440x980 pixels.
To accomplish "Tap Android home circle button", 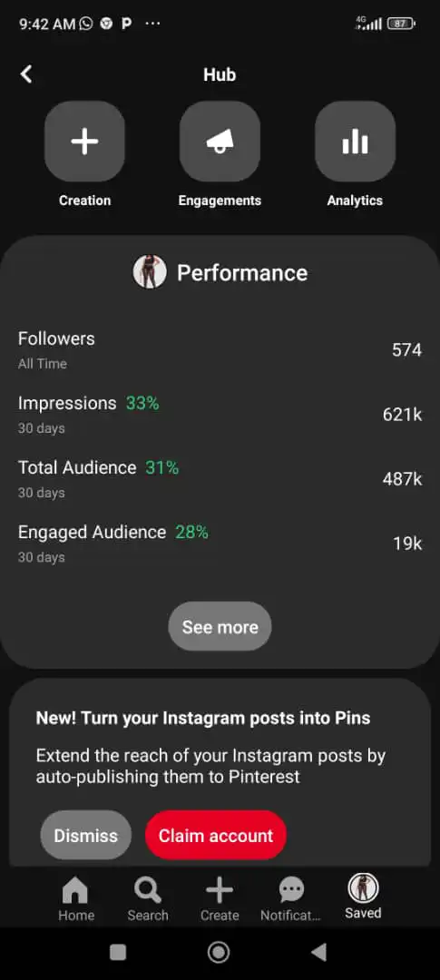I will (219, 952).
